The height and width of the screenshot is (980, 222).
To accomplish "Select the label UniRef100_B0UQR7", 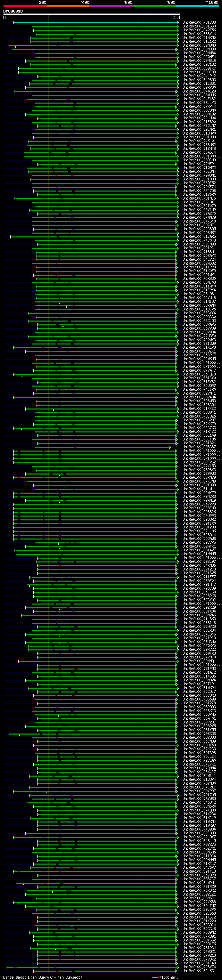I will click(x=199, y=386).
